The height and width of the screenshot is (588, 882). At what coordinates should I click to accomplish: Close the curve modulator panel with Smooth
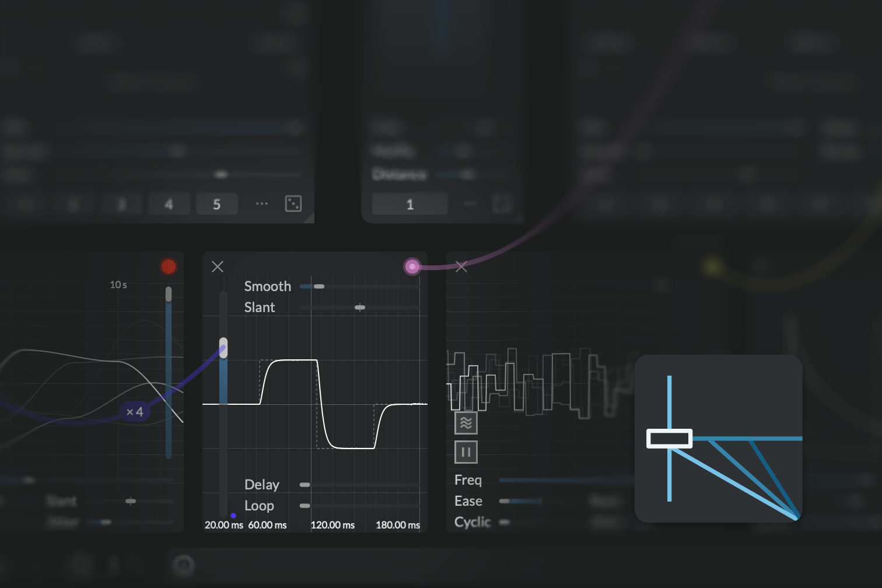pos(218,267)
